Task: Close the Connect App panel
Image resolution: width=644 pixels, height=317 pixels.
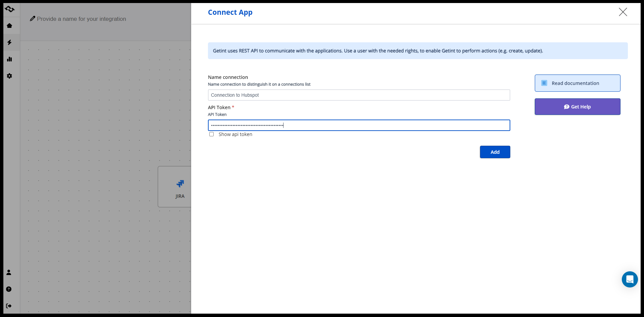Action: click(x=623, y=12)
